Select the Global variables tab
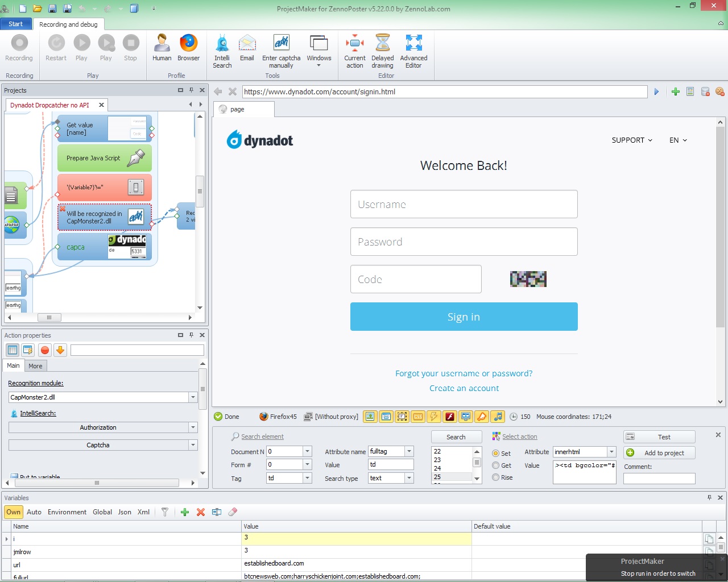The width and height of the screenshot is (728, 582). tap(102, 512)
